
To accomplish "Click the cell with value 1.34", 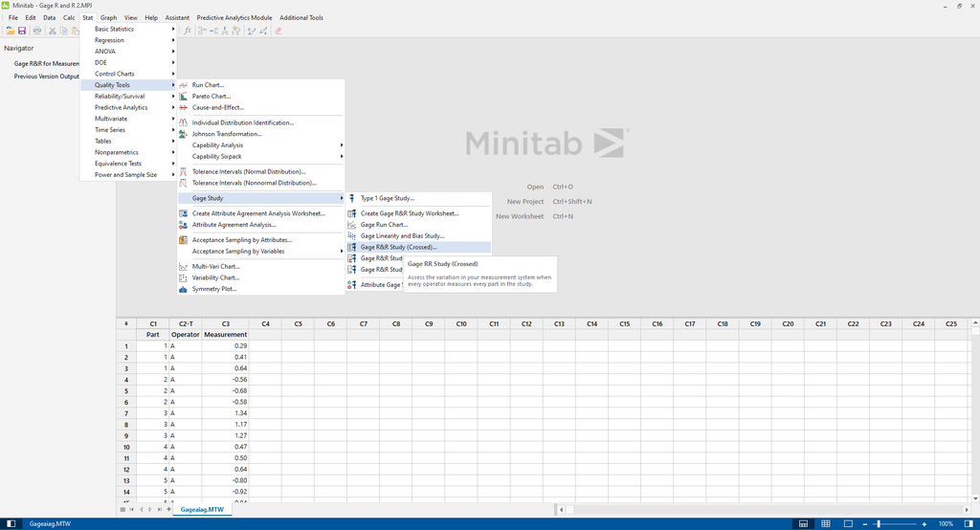I will click(x=226, y=413).
